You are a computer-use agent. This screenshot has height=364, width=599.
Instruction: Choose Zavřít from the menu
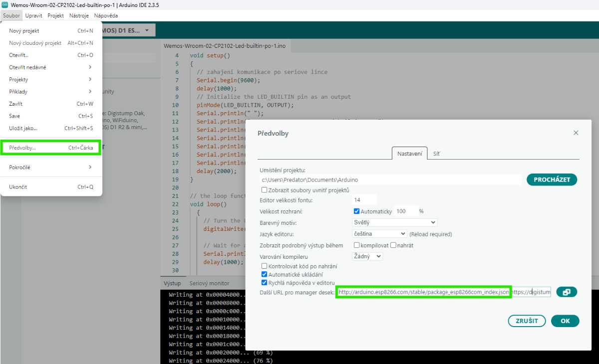(x=51, y=104)
